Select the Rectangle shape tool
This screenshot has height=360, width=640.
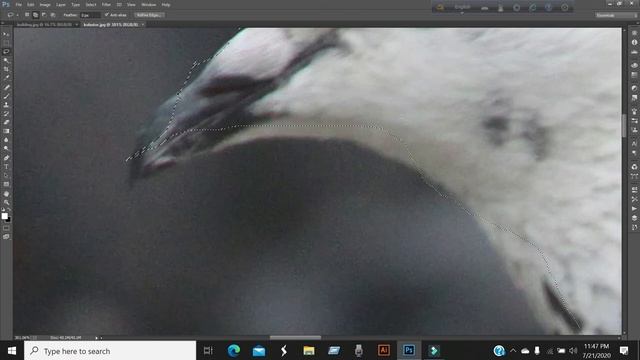tap(6, 184)
